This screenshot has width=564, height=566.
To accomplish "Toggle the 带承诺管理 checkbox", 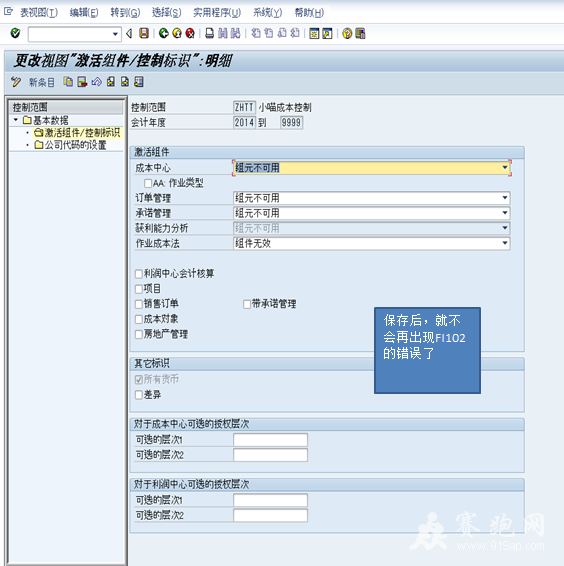I will point(247,304).
